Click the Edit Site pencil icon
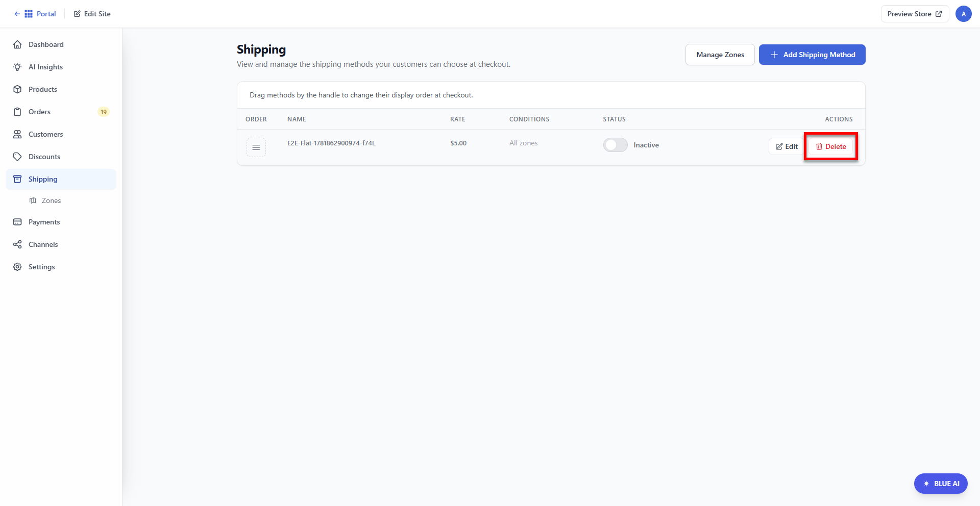980x506 pixels. click(x=77, y=14)
